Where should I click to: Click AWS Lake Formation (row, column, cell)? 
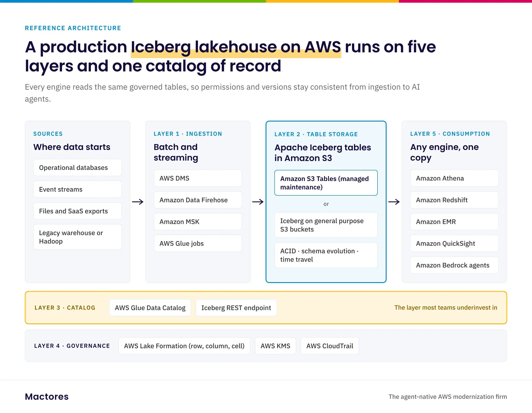(x=184, y=346)
